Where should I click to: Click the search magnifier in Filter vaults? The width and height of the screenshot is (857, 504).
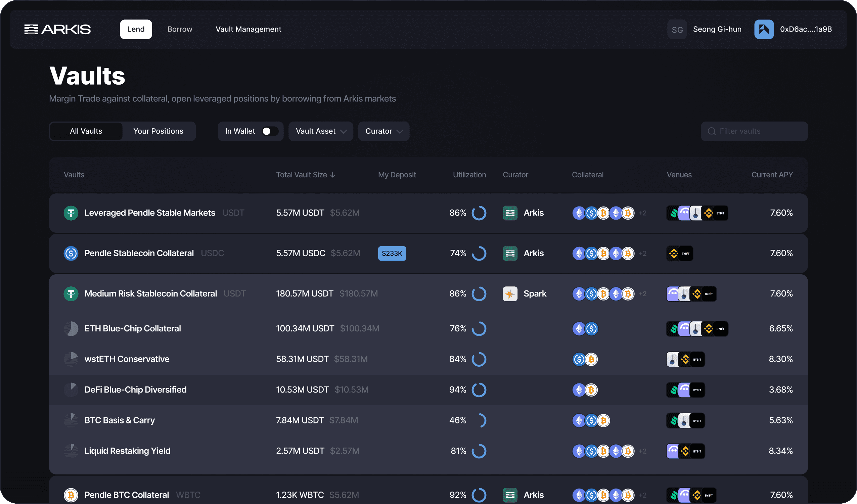point(712,131)
